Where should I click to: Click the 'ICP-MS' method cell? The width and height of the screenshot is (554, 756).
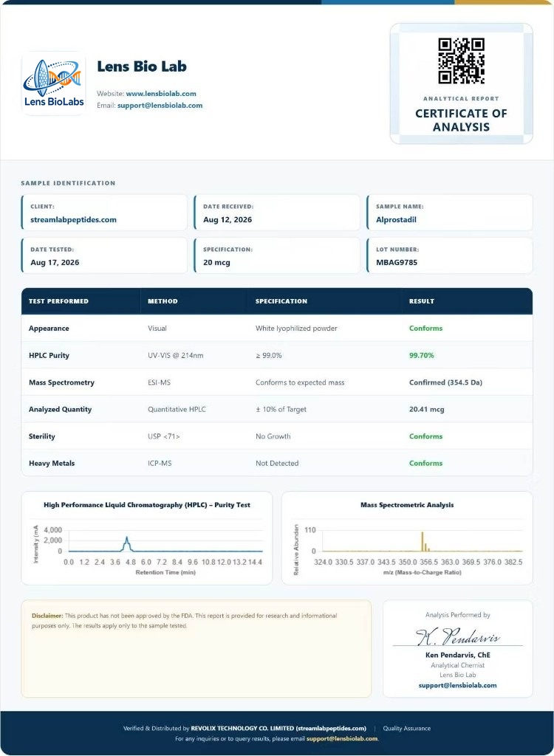[x=160, y=464]
